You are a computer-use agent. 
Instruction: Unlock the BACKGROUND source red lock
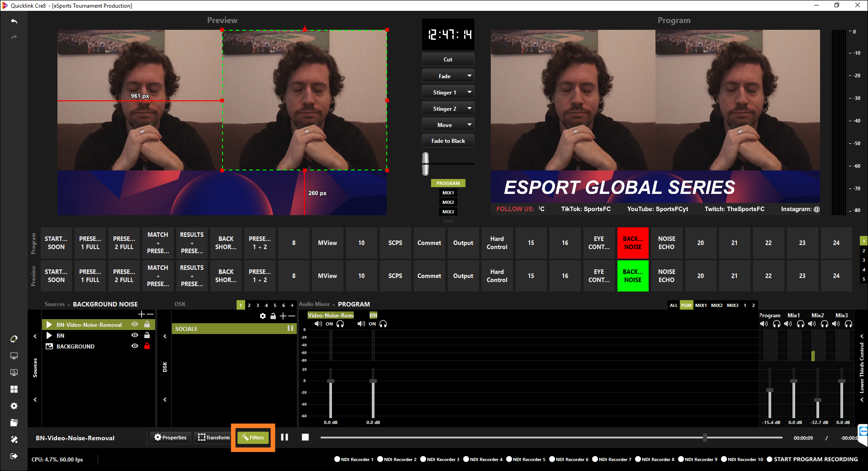147,346
